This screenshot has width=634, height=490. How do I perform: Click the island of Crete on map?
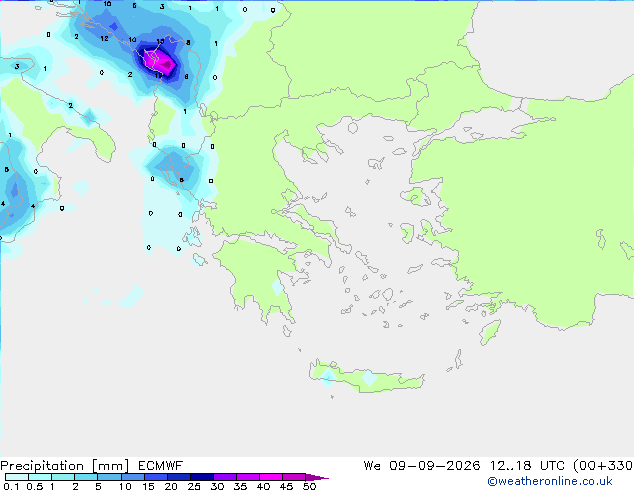366,377
